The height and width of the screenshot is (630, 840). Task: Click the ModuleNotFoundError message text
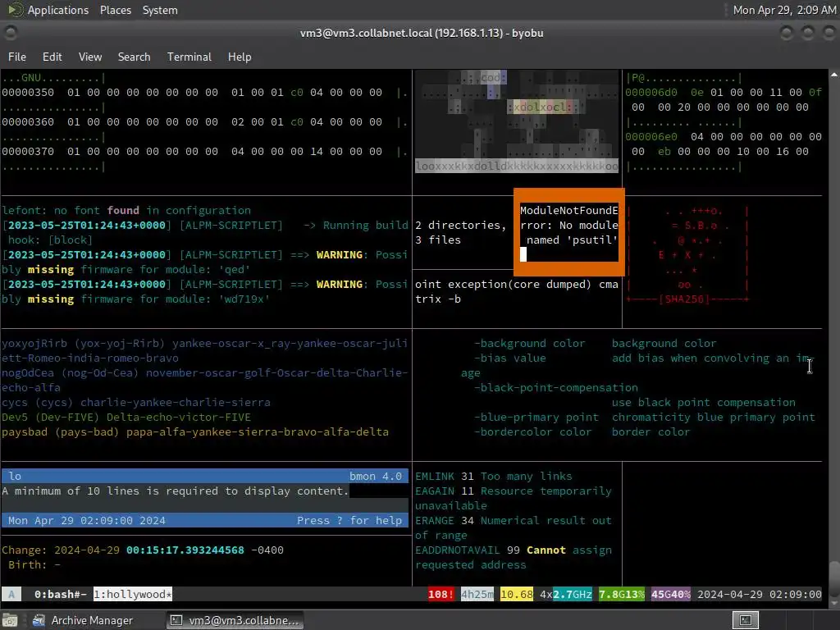click(569, 225)
